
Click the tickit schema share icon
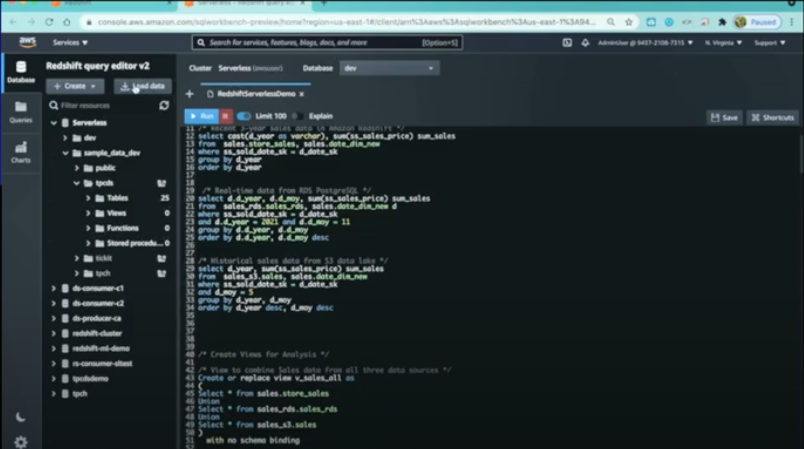click(162, 258)
